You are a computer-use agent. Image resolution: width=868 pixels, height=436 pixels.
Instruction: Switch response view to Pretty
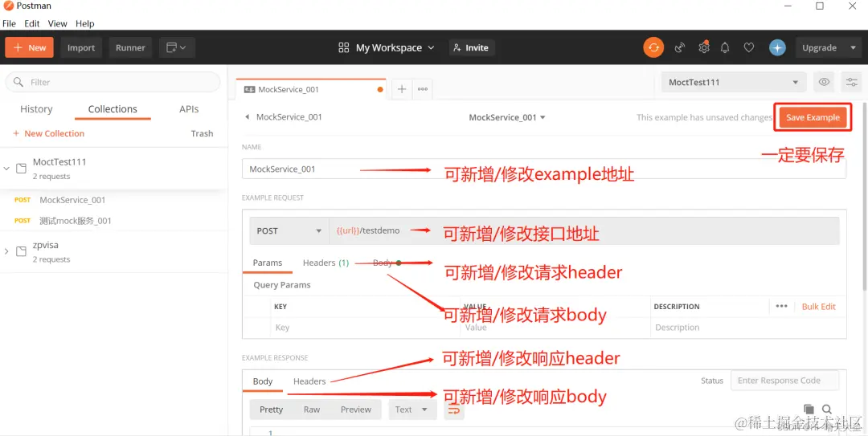click(272, 410)
